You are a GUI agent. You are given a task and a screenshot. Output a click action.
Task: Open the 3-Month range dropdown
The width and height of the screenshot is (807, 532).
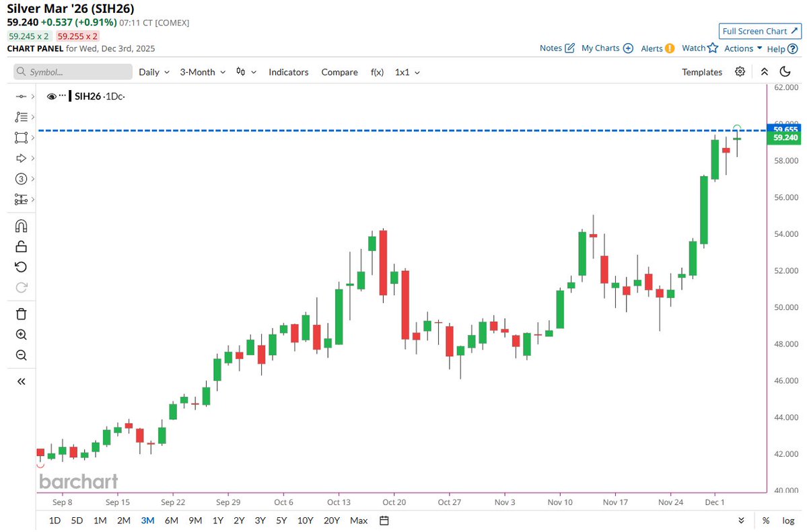pos(201,71)
